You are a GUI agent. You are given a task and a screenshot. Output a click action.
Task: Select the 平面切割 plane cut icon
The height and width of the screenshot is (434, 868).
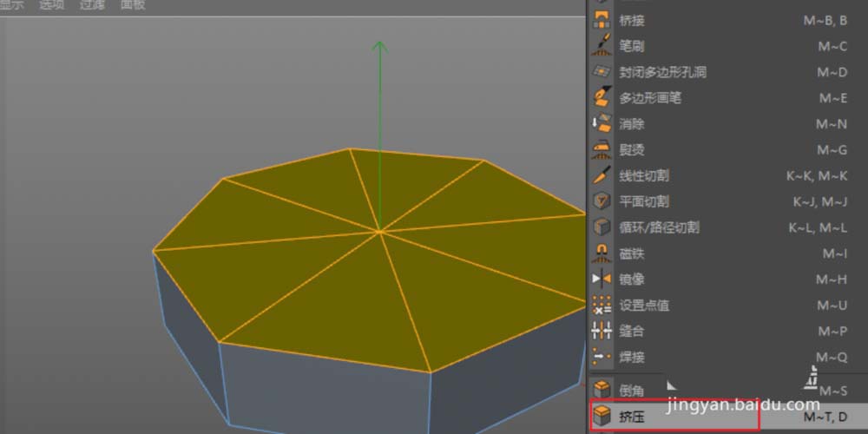click(602, 201)
